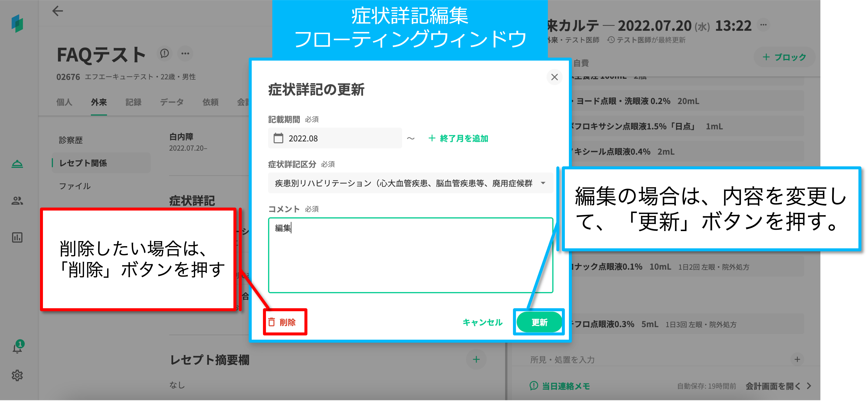Expand the 症状詳記区分 dropdown

[x=543, y=183]
